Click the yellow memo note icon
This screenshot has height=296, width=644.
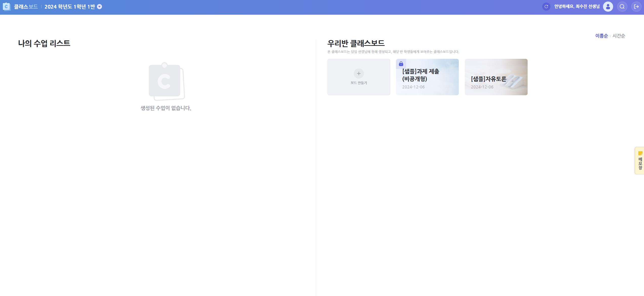[x=640, y=153]
